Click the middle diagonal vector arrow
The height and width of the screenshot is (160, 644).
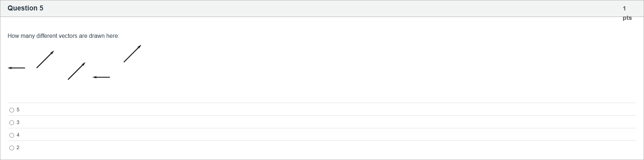(x=76, y=71)
